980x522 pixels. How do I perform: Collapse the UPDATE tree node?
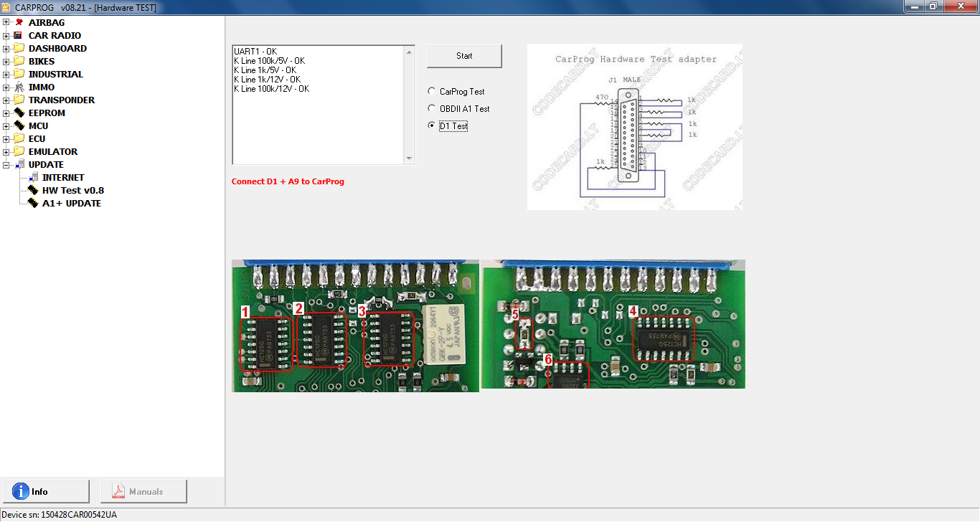tap(6, 164)
